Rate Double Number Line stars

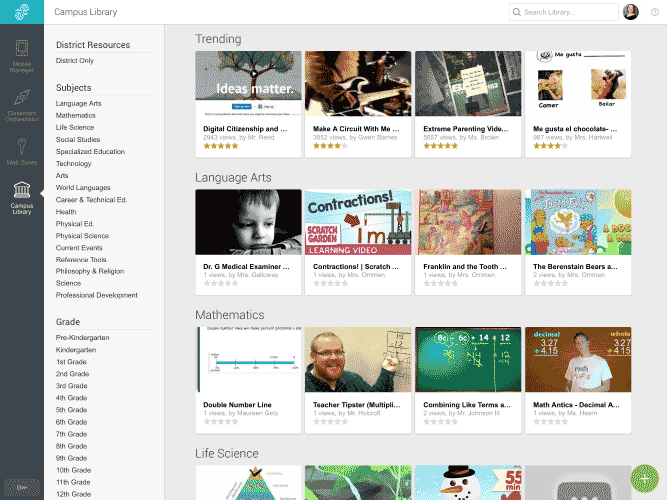221,422
